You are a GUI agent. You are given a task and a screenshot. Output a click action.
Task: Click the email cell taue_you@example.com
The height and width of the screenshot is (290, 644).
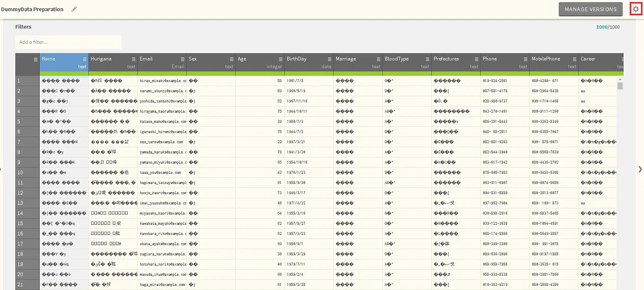click(162, 173)
